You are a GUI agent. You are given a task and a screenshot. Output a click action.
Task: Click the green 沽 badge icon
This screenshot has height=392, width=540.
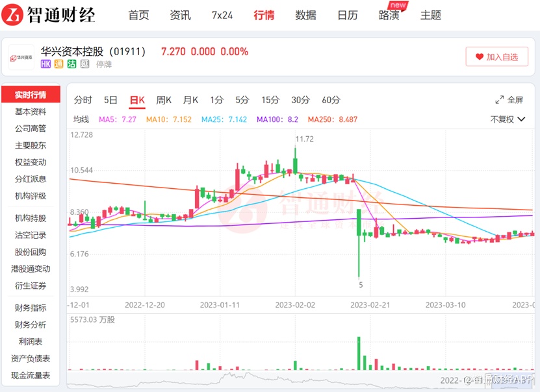click(71, 64)
